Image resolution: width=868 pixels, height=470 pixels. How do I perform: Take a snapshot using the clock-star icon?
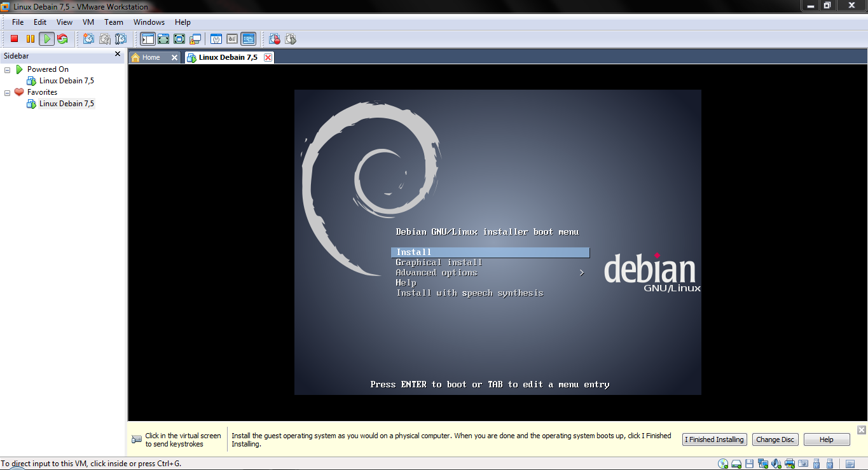[x=88, y=39]
